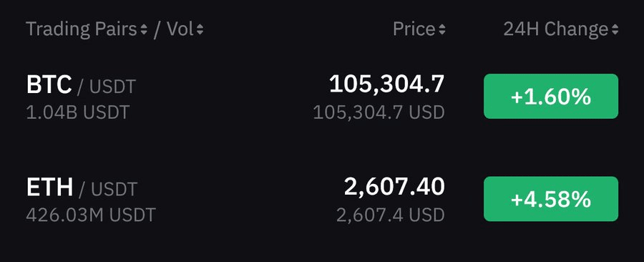Sort by Vol arrow icon
This screenshot has width=644, height=262.
point(200,29)
